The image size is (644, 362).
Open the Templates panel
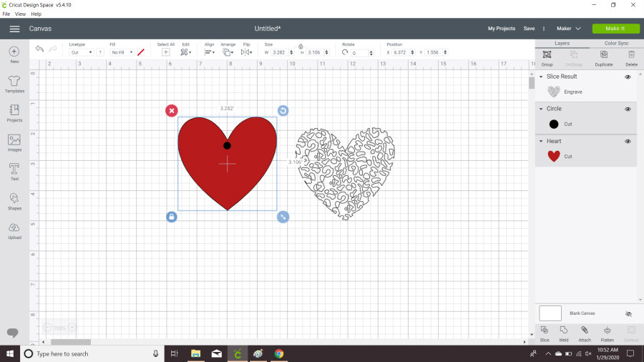(x=14, y=84)
